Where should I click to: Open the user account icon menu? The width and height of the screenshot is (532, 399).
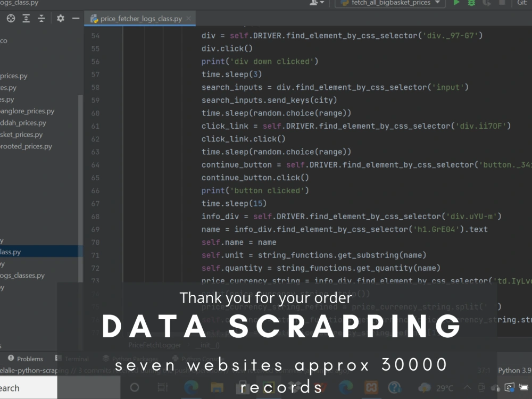317,3
